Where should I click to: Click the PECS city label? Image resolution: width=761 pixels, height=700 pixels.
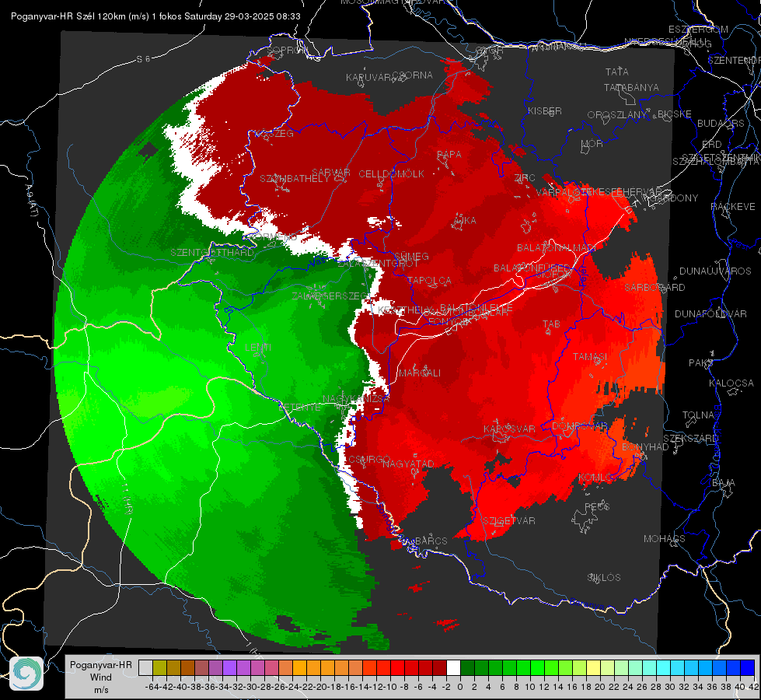click(596, 506)
